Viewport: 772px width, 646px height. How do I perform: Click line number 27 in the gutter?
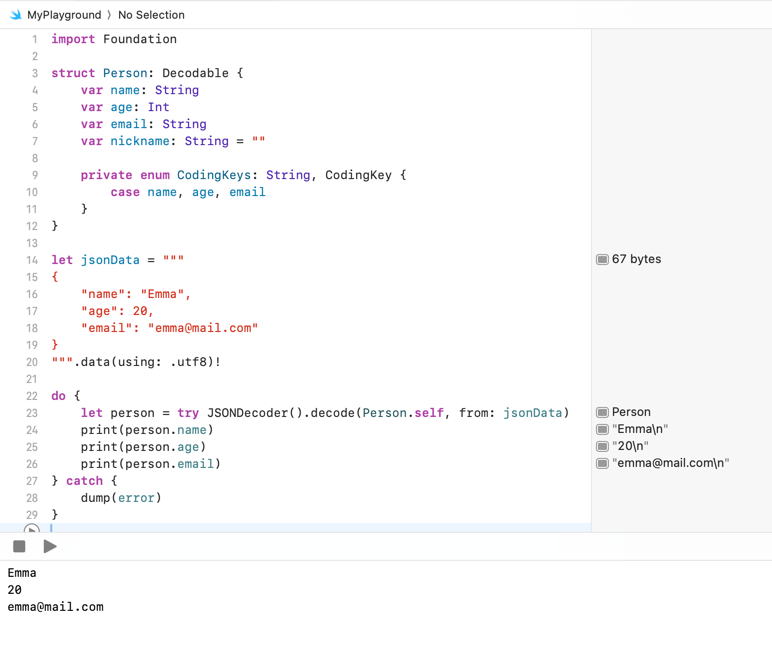[x=32, y=481]
